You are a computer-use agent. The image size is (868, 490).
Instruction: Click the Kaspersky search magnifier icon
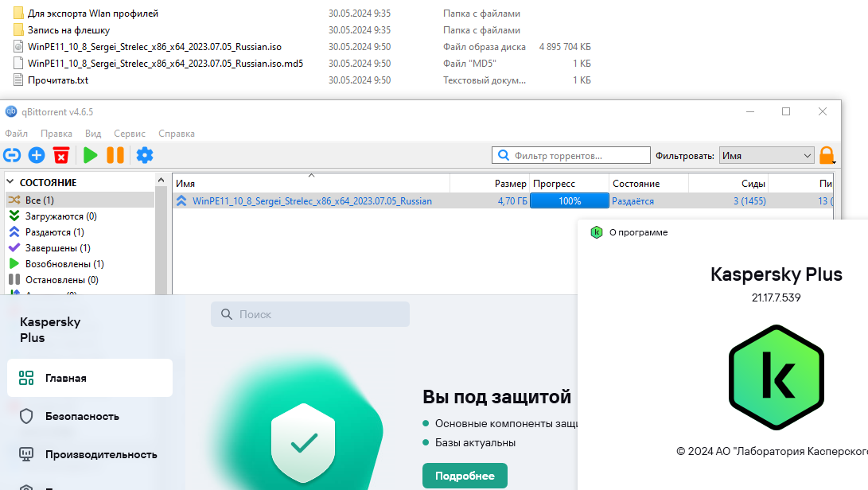point(227,314)
